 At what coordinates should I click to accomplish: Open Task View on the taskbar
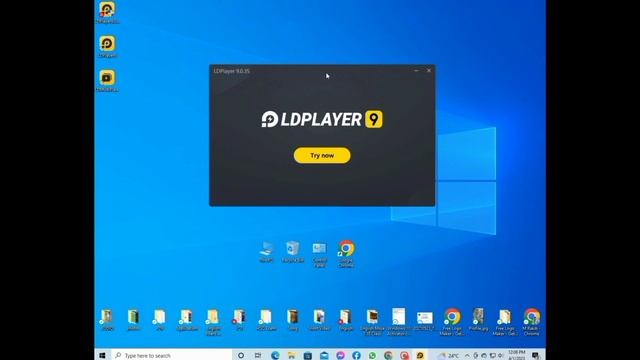[x=258, y=356]
